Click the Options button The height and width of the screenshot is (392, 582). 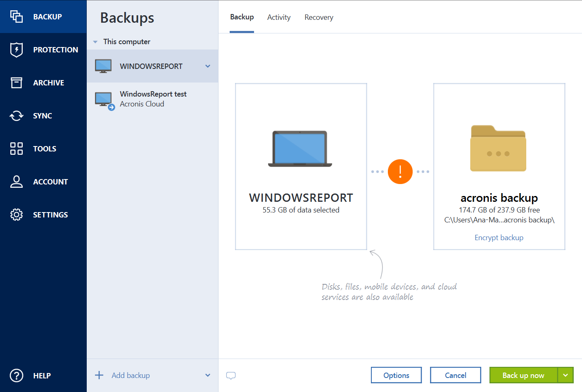396,375
